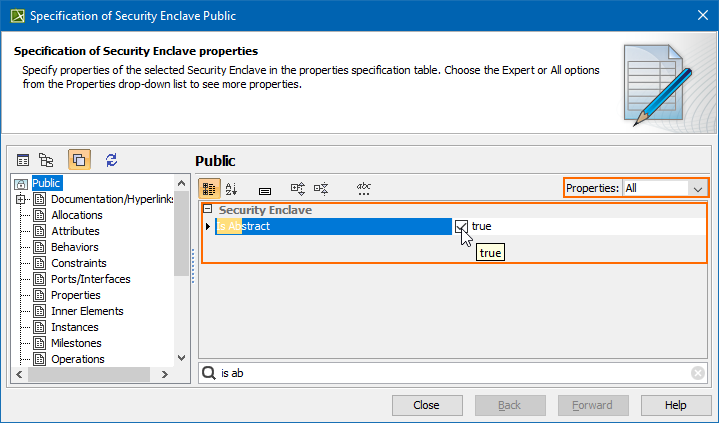Viewport: 719px width, 423px height.
Task: Click the alphabetical sort icon
Action: tap(232, 188)
